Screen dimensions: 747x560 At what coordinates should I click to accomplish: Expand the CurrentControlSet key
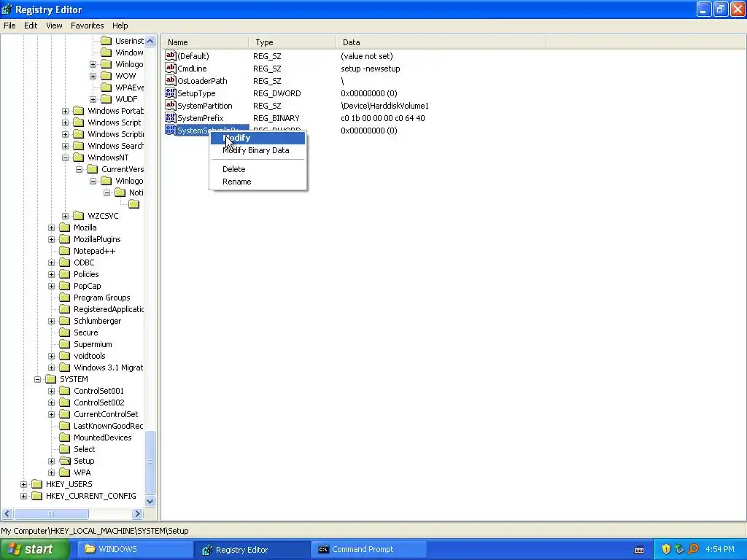52,414
